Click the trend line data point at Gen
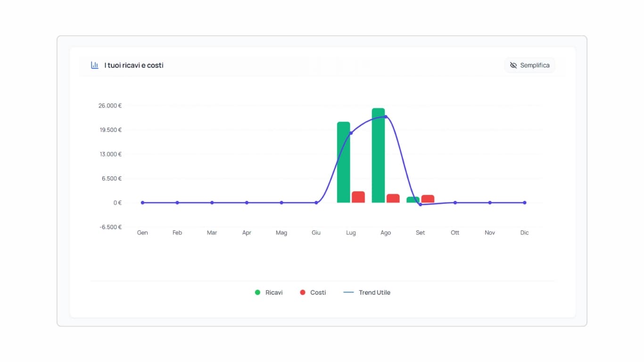Viewport: 644px width, 362px height. click(142, 202)
